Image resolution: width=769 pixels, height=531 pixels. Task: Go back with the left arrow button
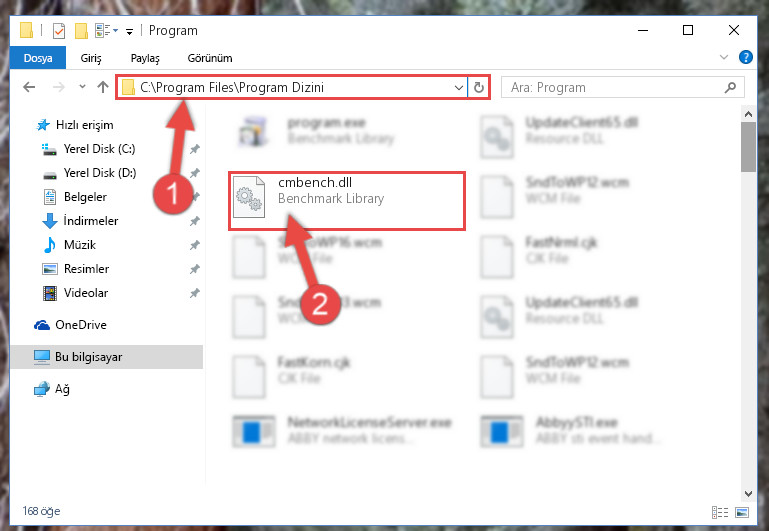29,87
